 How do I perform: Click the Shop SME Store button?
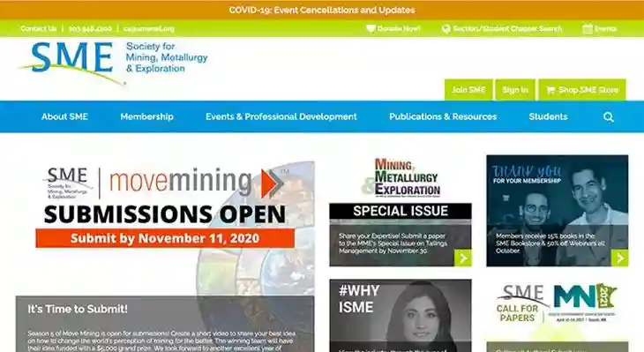coord(582,89)
